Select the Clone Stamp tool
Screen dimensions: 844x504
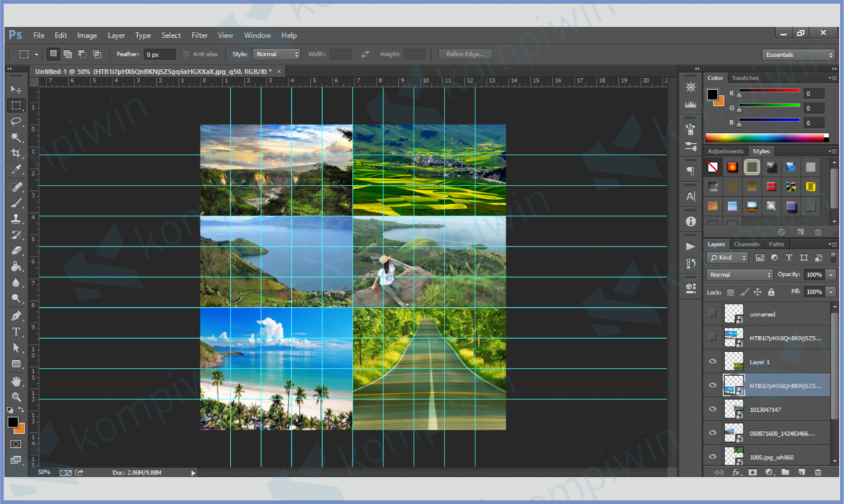(16, 219)
